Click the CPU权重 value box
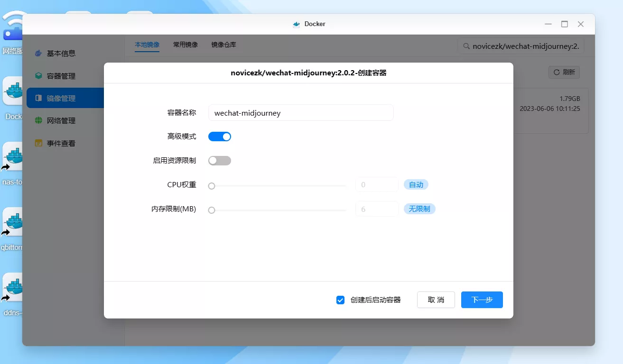 [377, 185]
